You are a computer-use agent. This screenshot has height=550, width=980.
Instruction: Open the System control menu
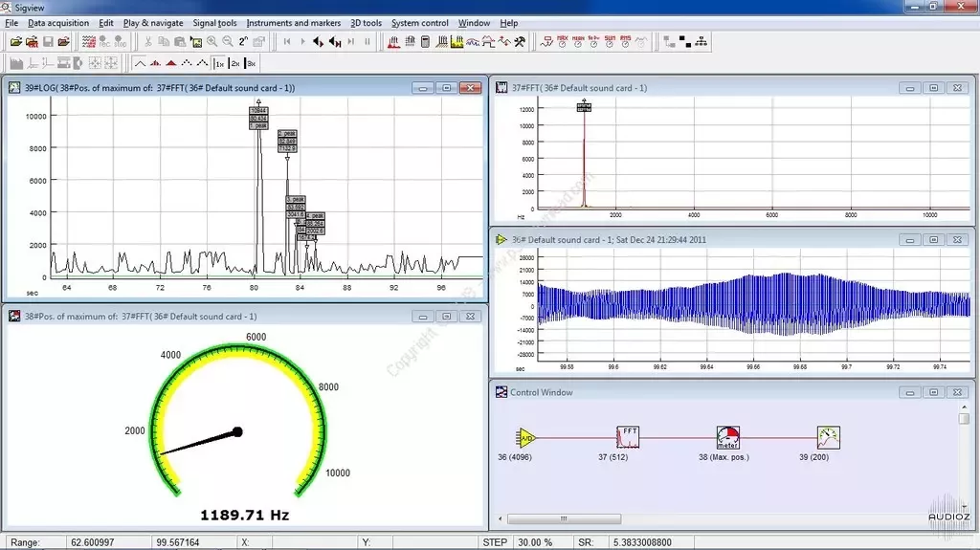(x=419, y=23)
